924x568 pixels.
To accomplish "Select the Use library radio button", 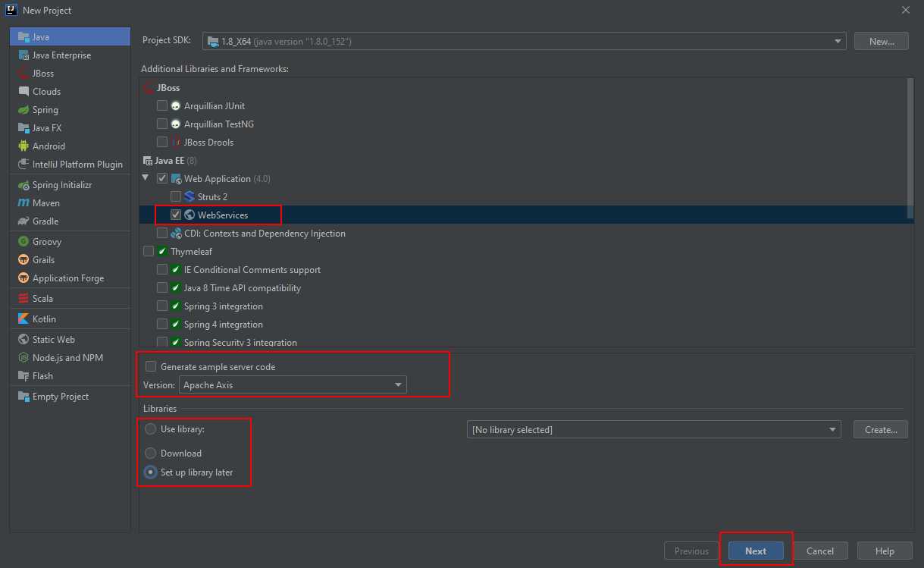I will pyautogui.click(x=150, y=428).
